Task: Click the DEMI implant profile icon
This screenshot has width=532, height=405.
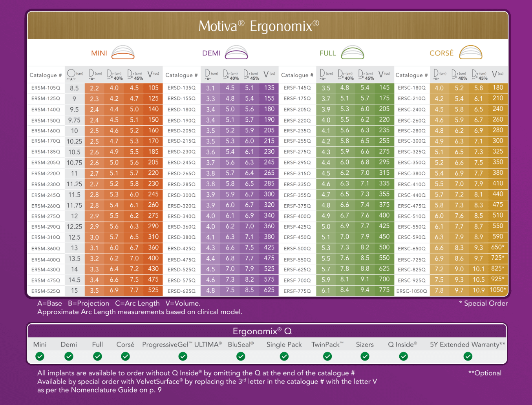Action: (236, 53)
